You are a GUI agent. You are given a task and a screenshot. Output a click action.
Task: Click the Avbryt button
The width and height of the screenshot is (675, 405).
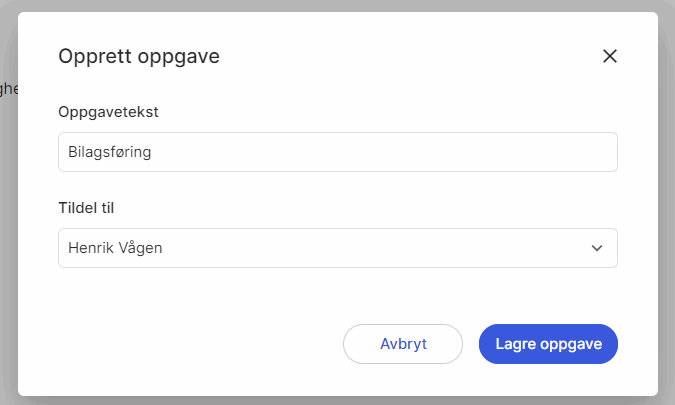click(403, 344)
